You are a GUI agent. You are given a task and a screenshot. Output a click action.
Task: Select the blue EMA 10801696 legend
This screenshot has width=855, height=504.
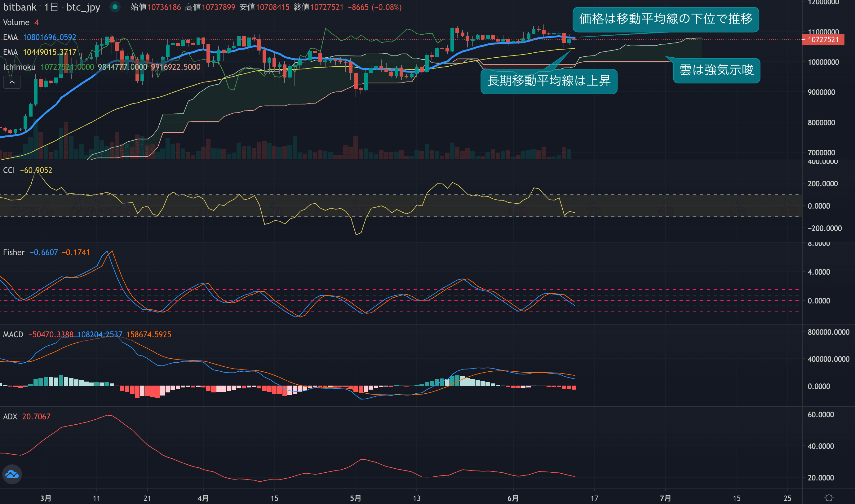click(39, 38)
